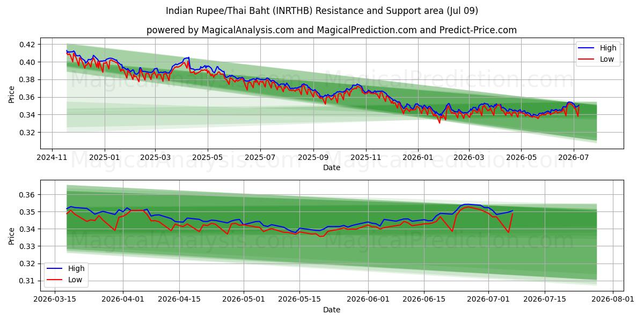644x322 pixels.
Task: Click 'Low' in the top chart legend
Action: [x=607, y=59]
